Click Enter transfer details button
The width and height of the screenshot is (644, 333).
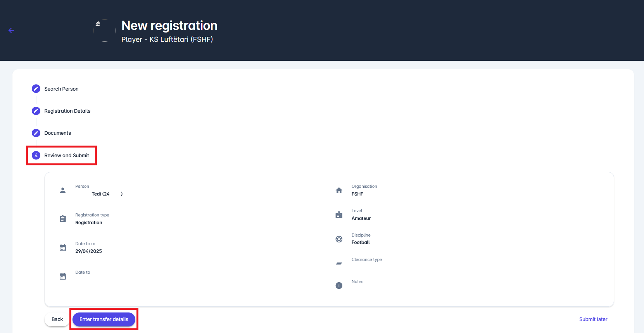click(104, 319)
